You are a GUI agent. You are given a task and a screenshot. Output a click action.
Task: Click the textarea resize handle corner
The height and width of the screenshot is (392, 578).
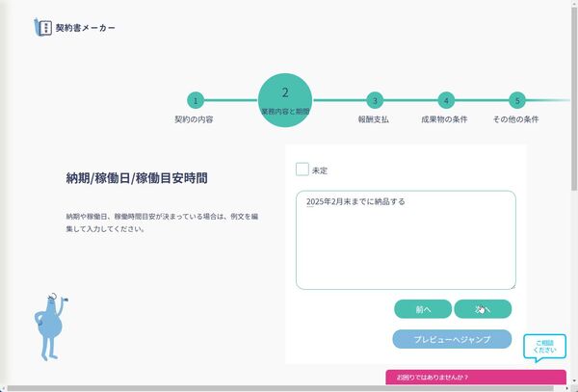coord(512,286)
